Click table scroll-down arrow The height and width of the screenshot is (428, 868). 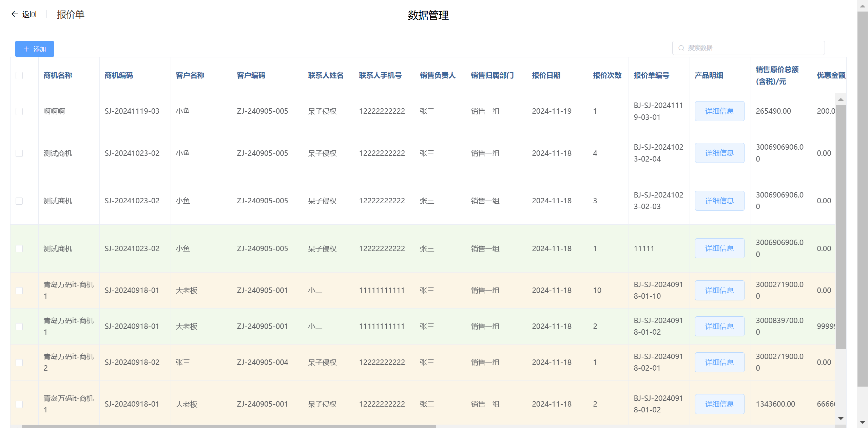pos(841,418)
